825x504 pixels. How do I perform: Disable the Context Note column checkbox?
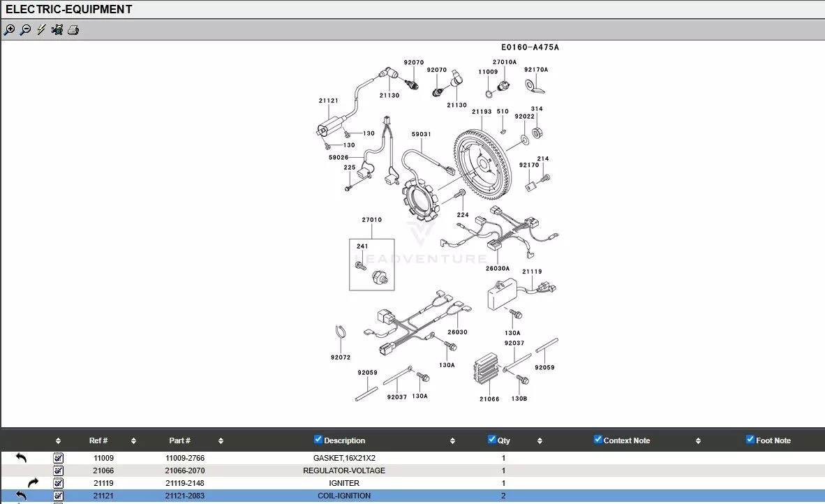pos(598,440)
